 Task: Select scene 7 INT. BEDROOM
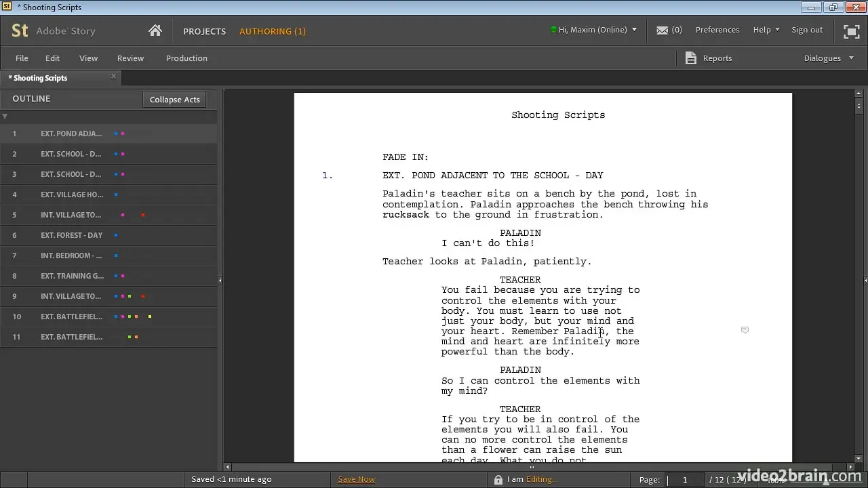tap(108, 256)
